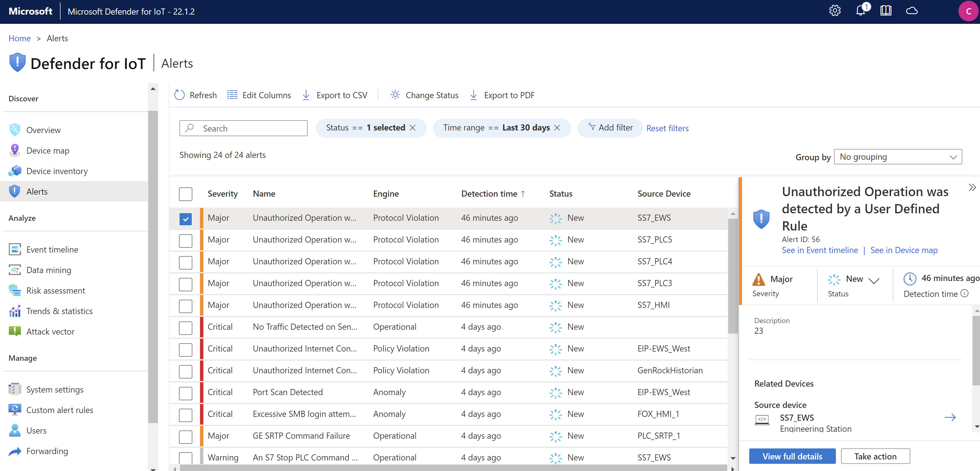Uncheck the selected SS7_EWS alert checkbox

click(x=186, y=219)
